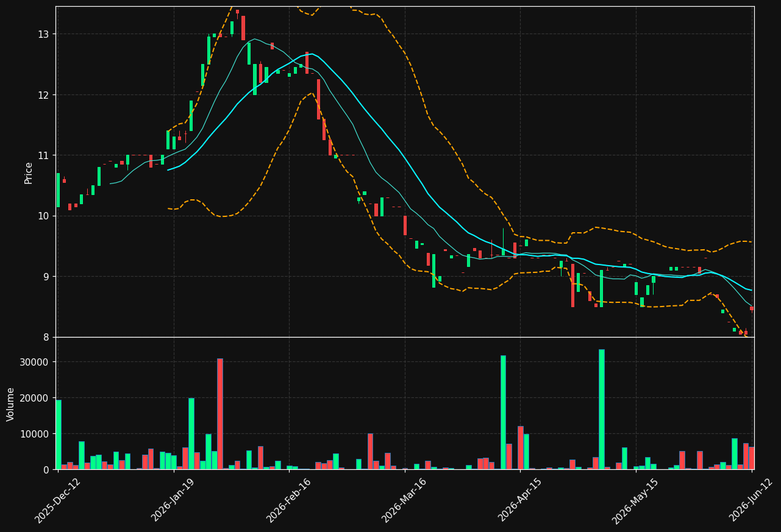Click the price tick label 12

click(x=44, y=95)
